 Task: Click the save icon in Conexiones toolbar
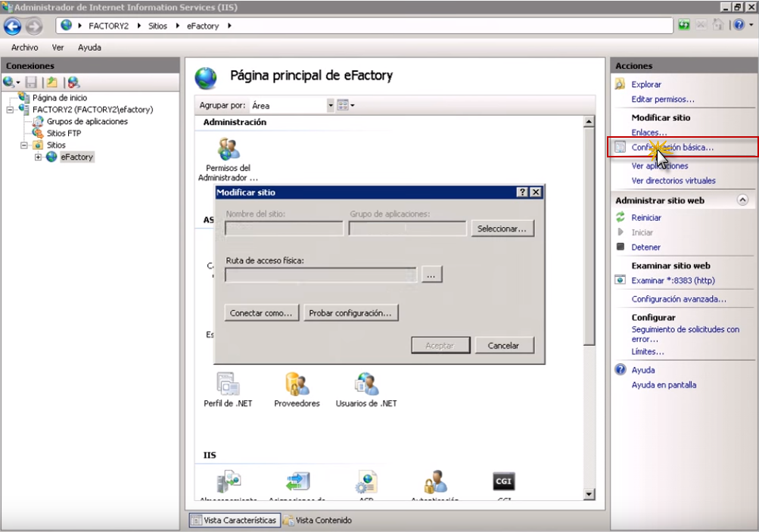tap(32, 82)
